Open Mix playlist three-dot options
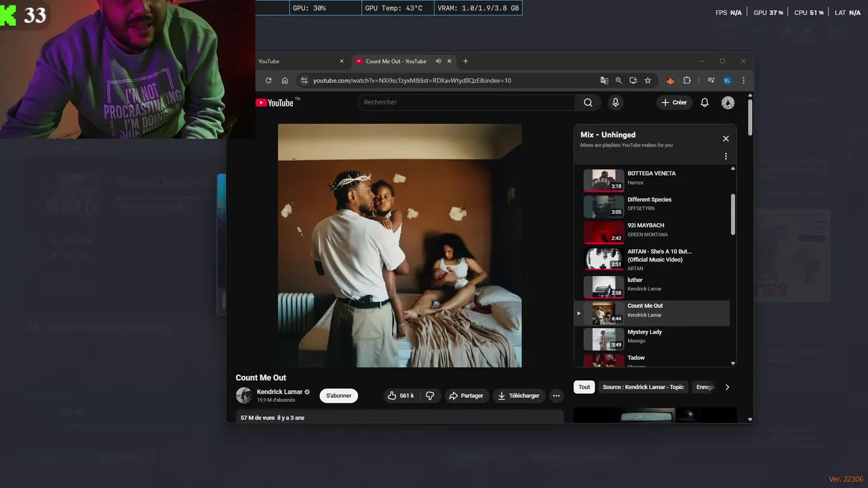This screenshot has height=488, width=868. 726,157
